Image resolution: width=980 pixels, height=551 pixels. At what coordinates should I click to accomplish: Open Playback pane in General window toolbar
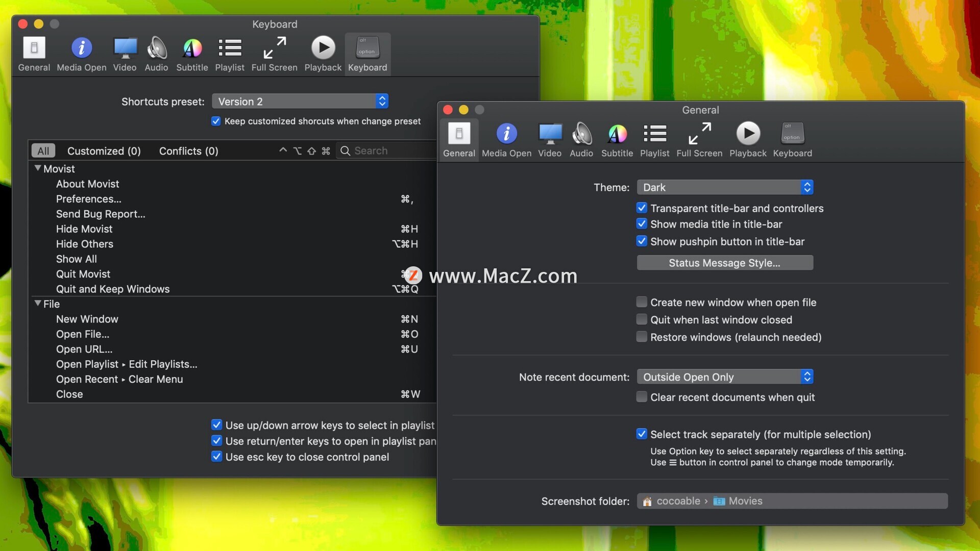tap(748, 140)
